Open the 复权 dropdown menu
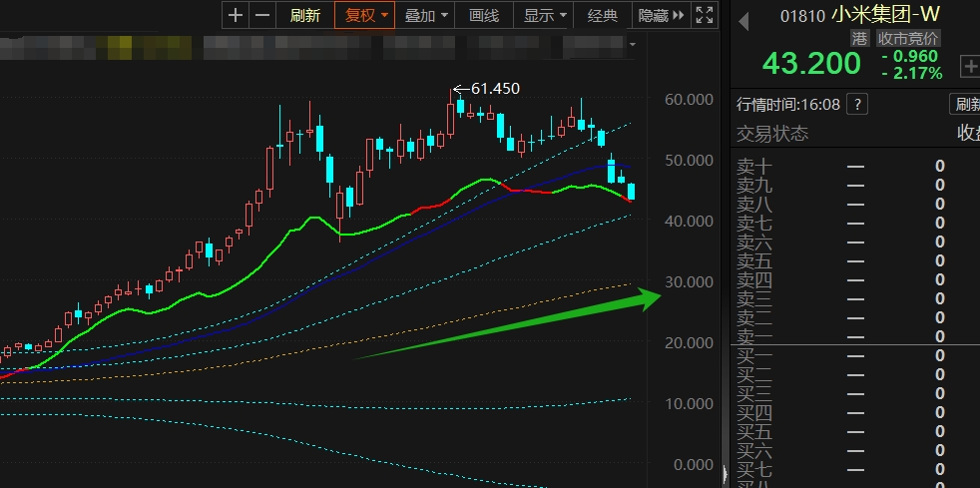Viewport: 980px width, 488px height. (364, 15)
